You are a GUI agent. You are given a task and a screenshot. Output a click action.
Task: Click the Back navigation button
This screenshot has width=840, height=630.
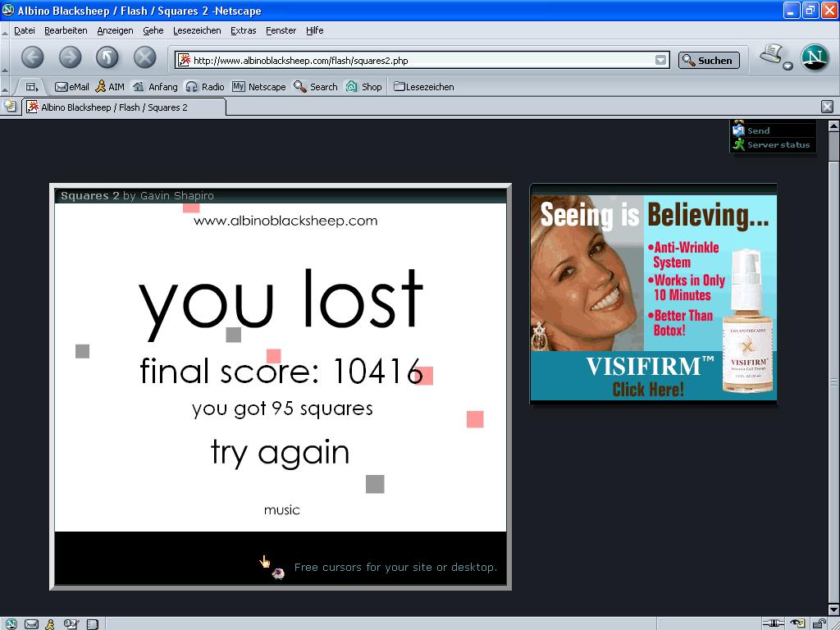pyautogui.click(x=32, y=57)
